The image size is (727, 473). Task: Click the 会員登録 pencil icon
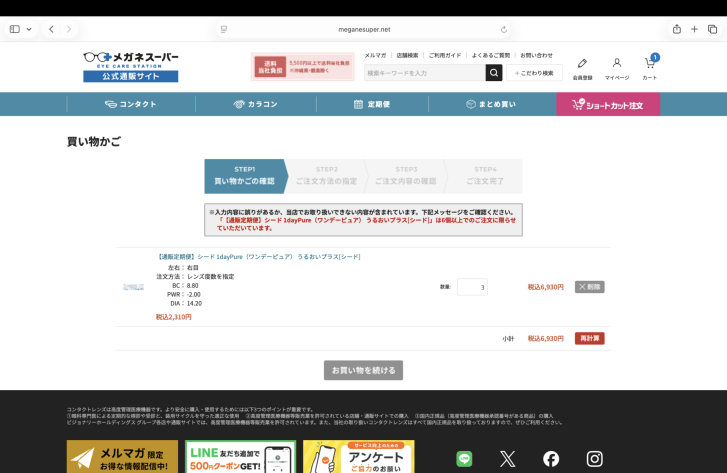click(582, 66)
